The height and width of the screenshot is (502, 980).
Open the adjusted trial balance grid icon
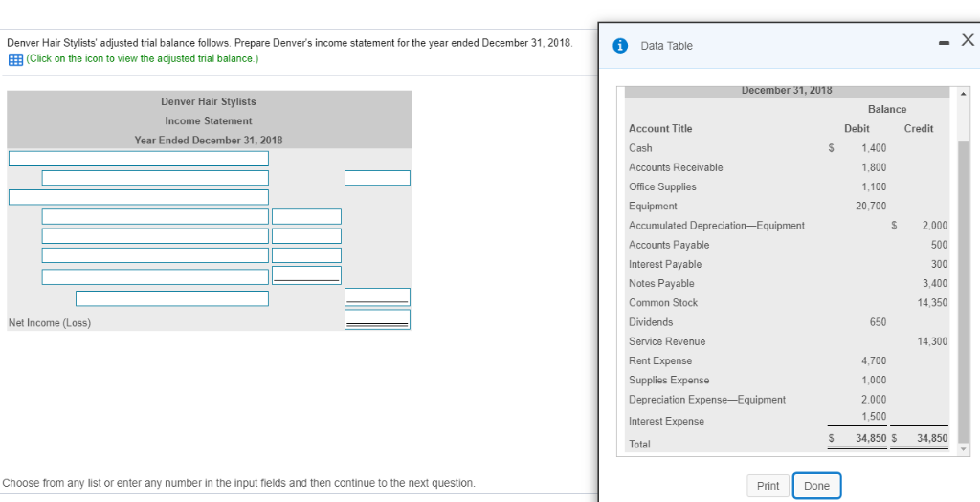(x=15, y=59)
